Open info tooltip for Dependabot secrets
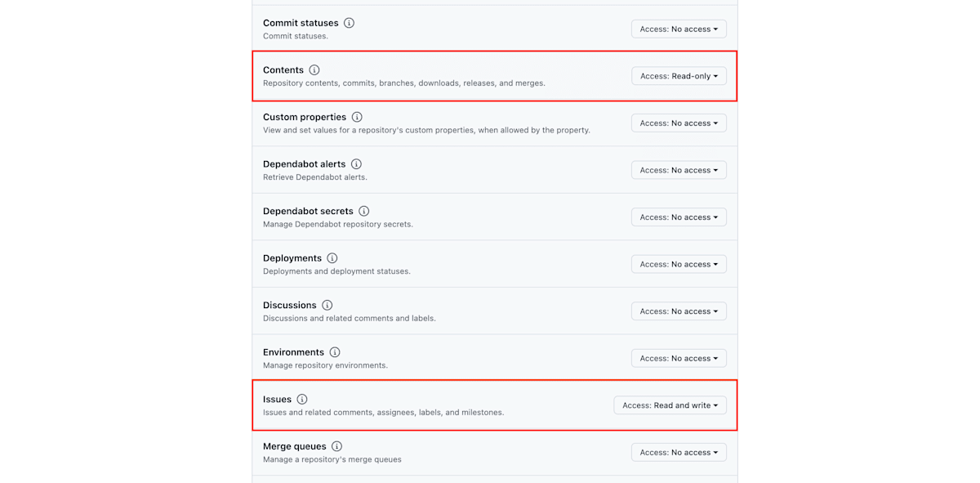This screenshot has width=980, height=483. [364, 211]
